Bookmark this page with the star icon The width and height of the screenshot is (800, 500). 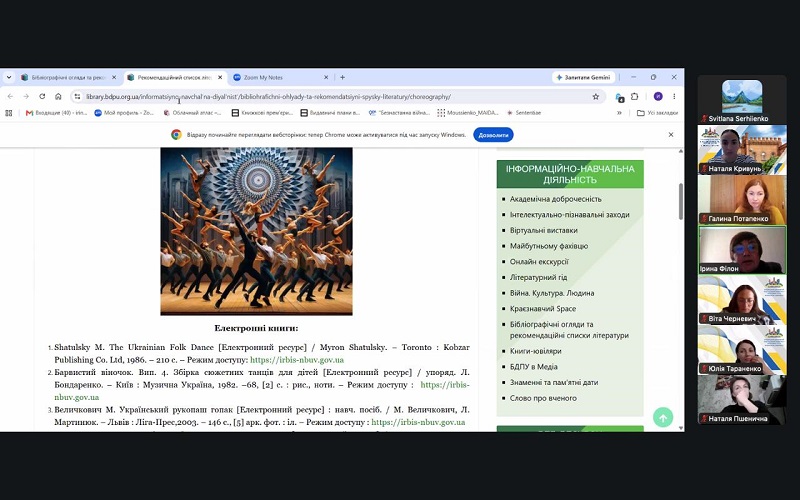tap(595, 96)
